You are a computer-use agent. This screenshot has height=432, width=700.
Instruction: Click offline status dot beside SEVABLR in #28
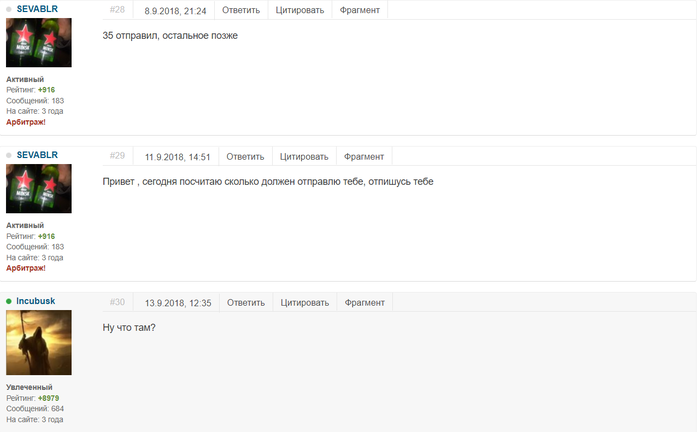pos(8,9)
